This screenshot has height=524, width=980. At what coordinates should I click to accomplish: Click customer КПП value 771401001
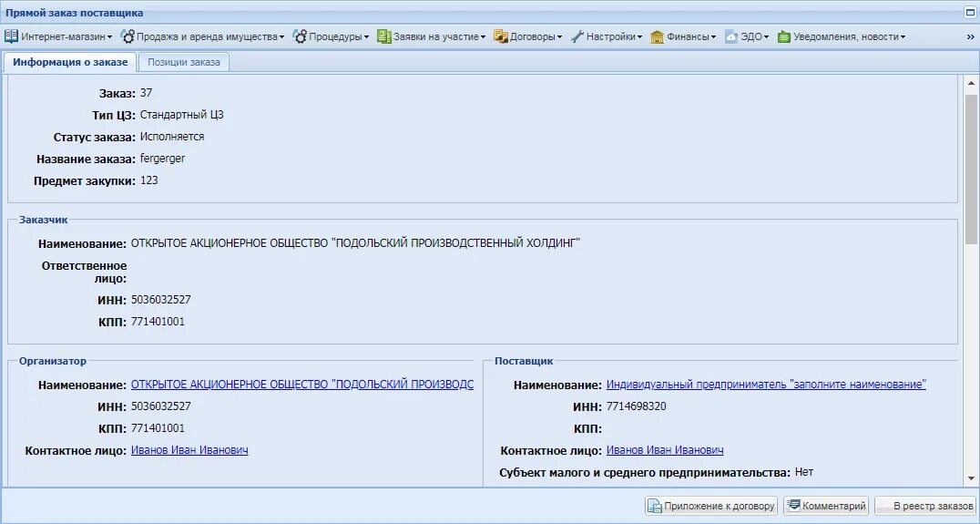coord(158,322)
